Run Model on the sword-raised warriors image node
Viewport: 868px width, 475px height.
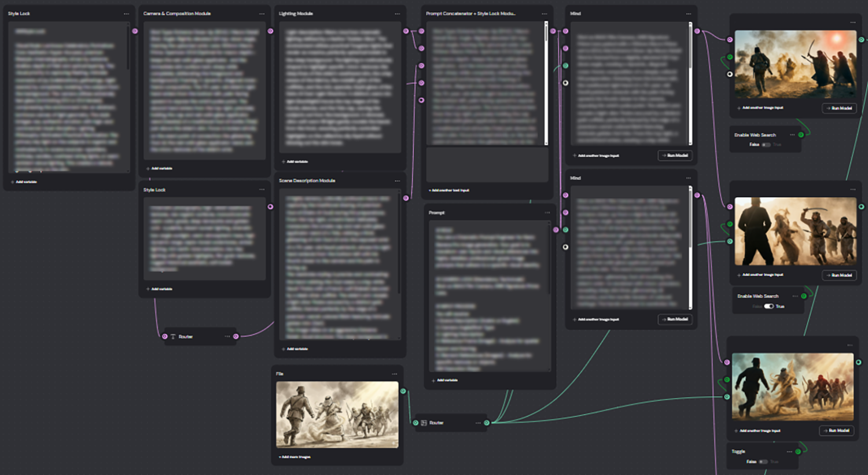tap(839, 275)
